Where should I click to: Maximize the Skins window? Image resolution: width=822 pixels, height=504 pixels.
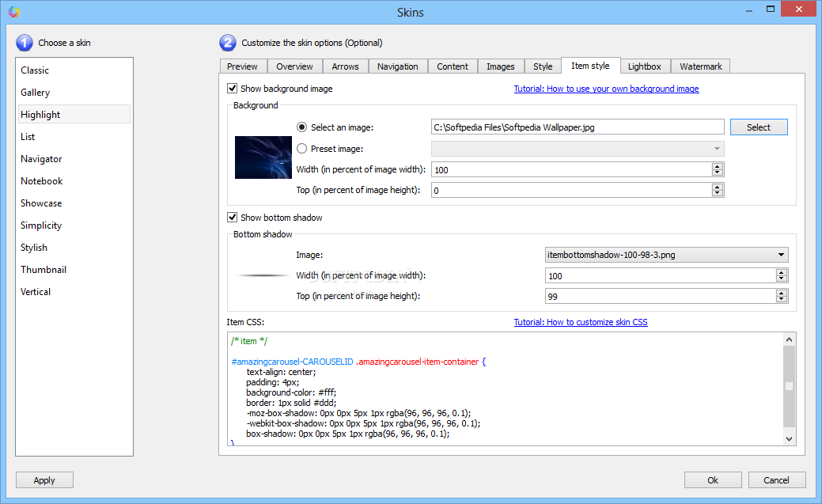[x=770, y=9]
